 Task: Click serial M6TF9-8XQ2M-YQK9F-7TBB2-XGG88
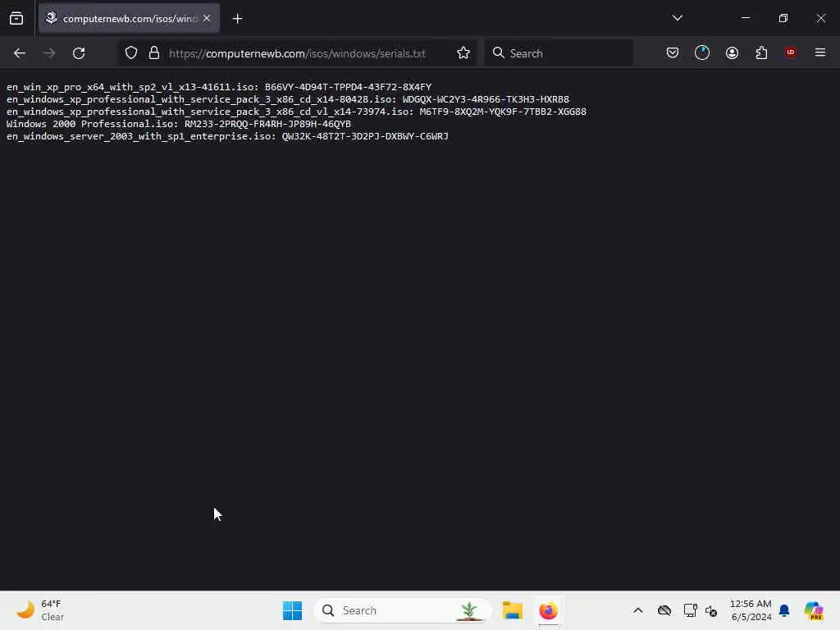click(503, 112)
